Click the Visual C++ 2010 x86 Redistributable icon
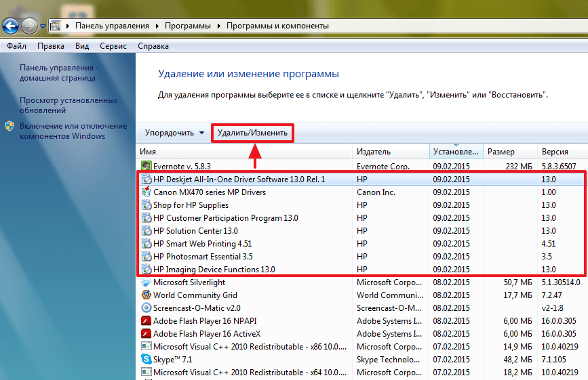 [x=146, y=347]
